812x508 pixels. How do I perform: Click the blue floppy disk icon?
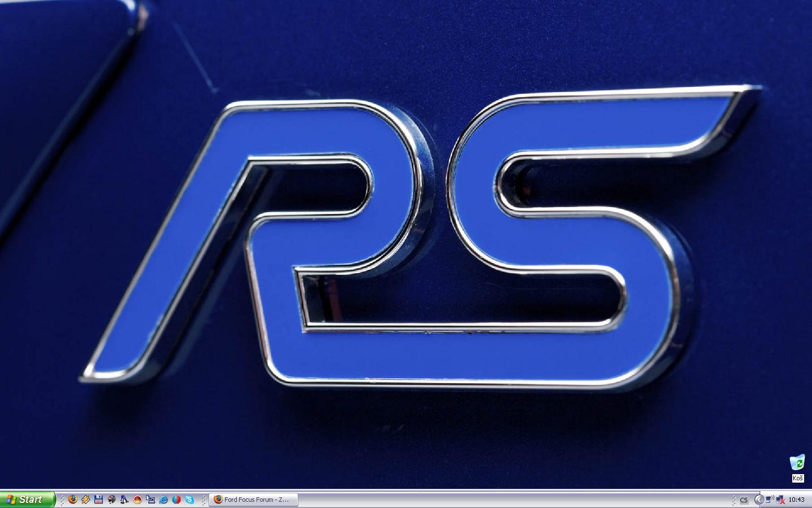pyautogui.click(x=99, y=500)
